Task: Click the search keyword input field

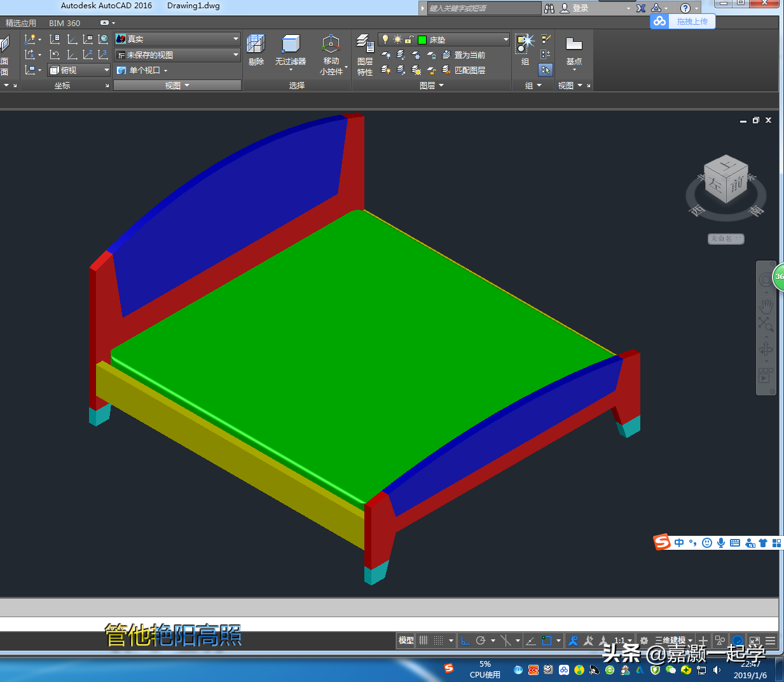Action: [x=483, y=8]
